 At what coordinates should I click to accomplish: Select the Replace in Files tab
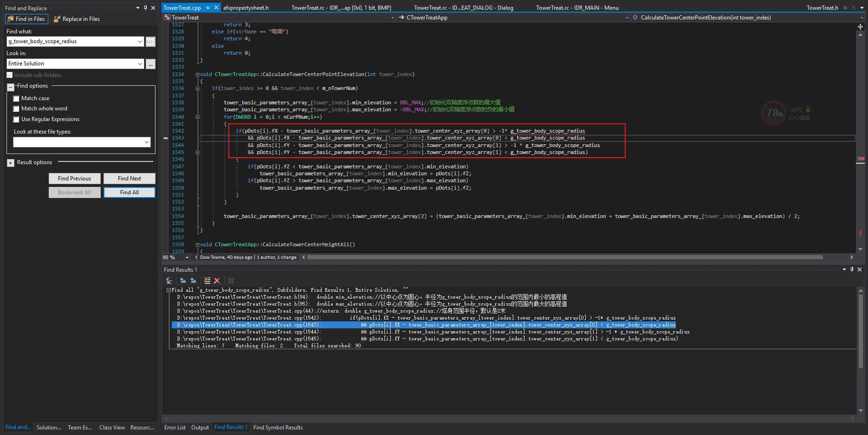tap(77, 19)
